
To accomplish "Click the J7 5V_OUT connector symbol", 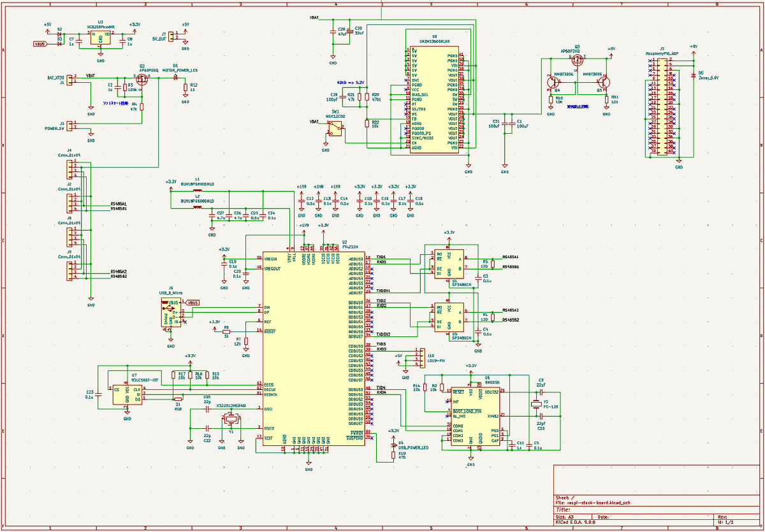I will 171,36.
